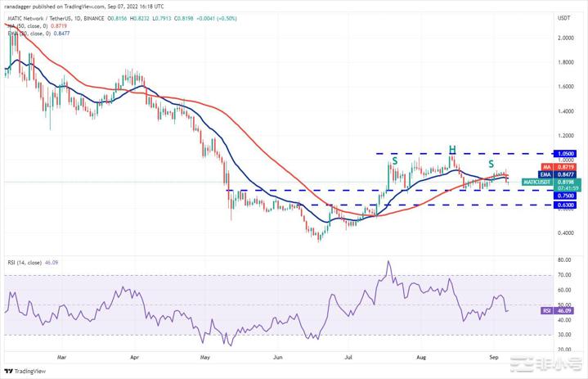This screenshot has height=379, width=588.
Task: Click the 1.0500 resistance level price label
Action: 564,152
